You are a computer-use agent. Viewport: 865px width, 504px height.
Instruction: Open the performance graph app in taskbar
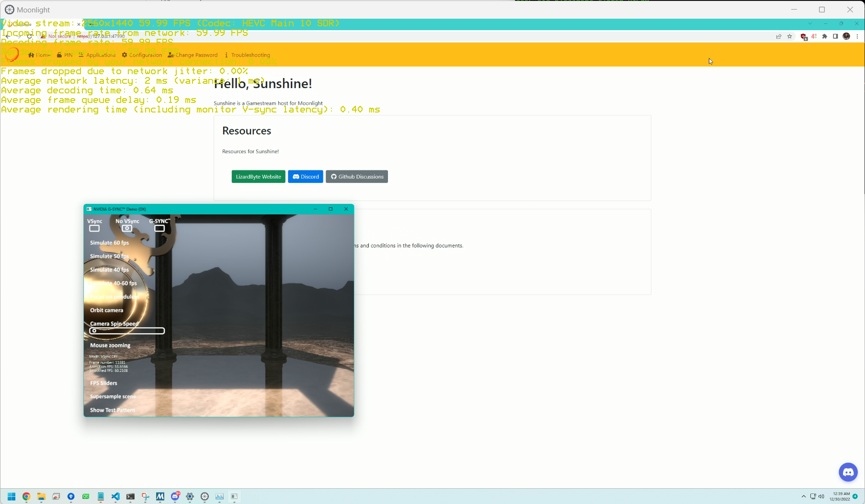pos(220,496)
